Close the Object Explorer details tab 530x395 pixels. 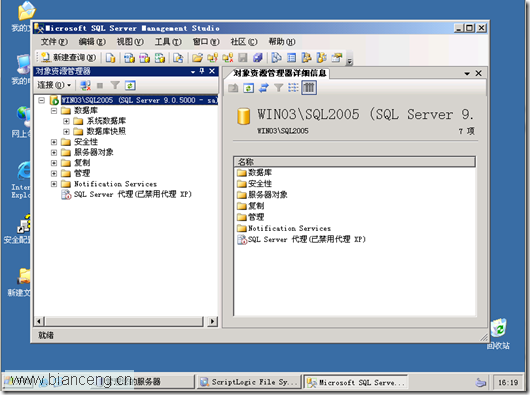479,73
